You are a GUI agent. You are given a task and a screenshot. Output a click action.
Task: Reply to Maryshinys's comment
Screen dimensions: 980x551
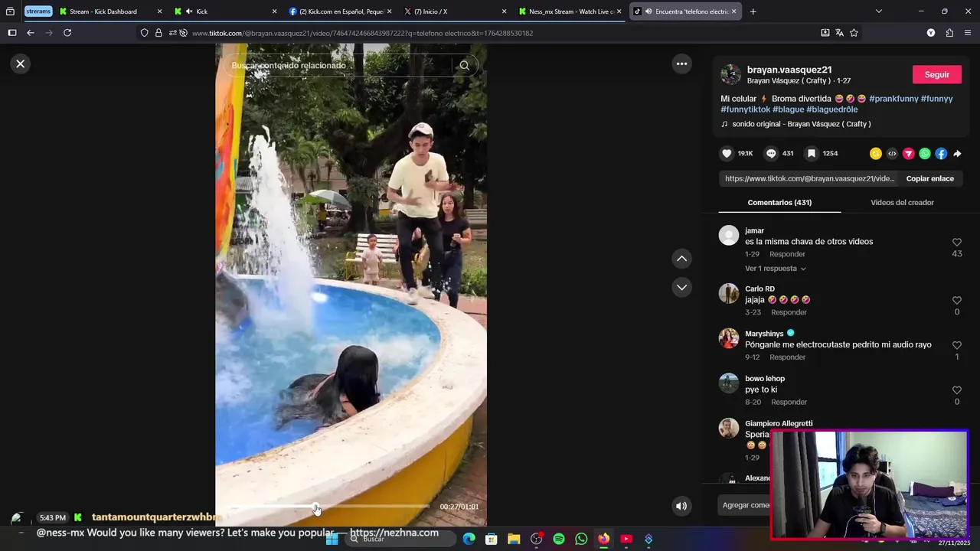point(787,357)
